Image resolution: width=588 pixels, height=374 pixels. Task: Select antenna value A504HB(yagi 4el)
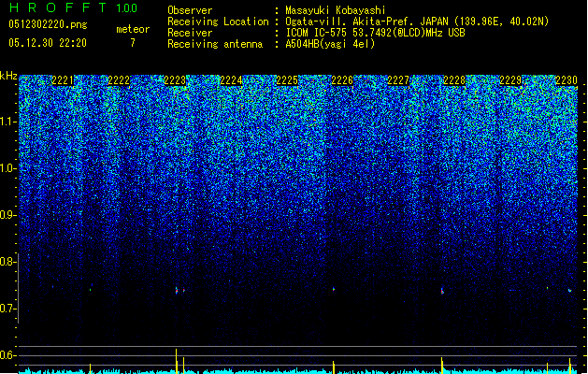tap(330, 44)
